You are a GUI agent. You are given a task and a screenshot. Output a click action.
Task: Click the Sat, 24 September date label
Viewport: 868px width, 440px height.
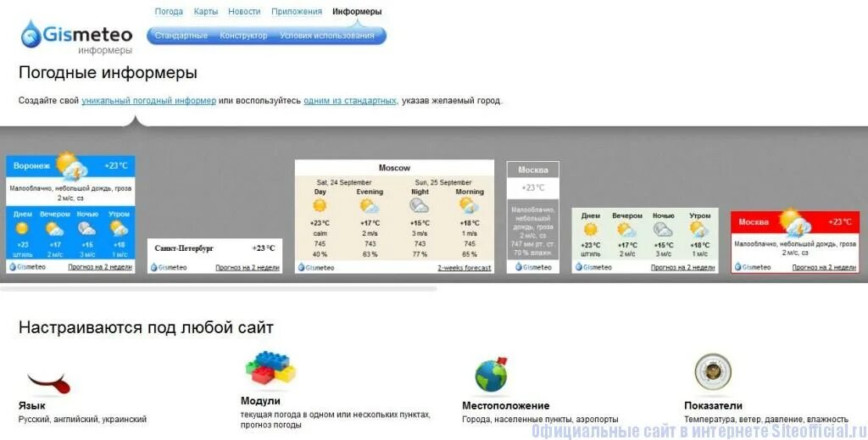[x=344, y=182]
